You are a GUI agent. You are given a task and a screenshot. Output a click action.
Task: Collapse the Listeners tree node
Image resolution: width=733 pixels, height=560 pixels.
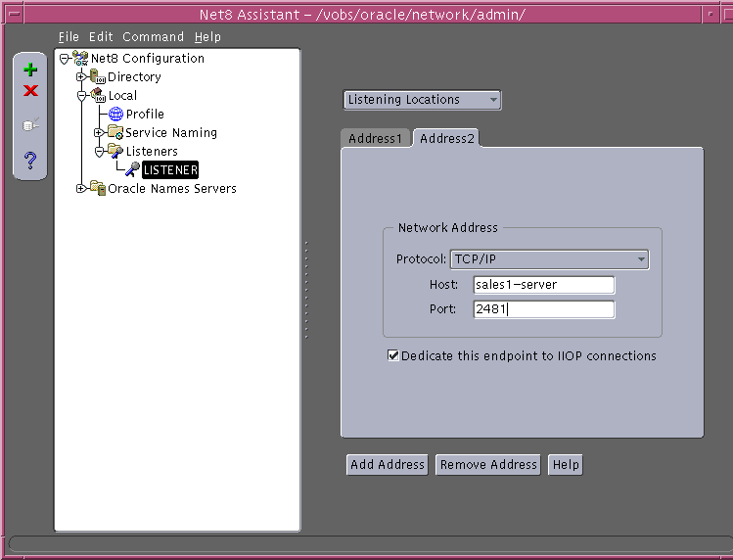click(99, 152)
